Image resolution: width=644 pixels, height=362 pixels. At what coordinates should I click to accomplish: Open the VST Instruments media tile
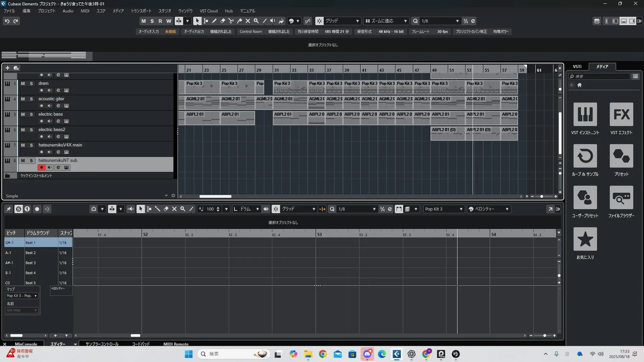[585, 115]
